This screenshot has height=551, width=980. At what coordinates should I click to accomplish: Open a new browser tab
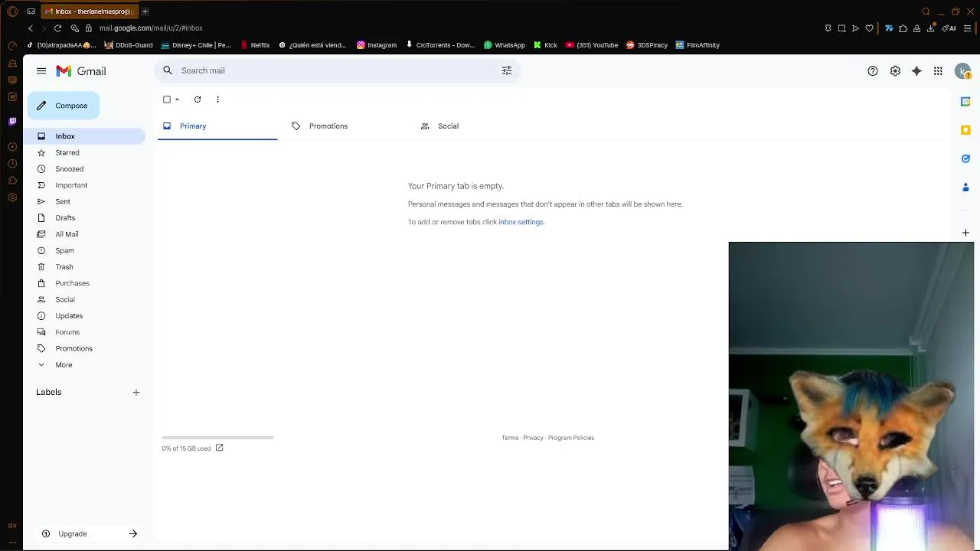(145, 11)
